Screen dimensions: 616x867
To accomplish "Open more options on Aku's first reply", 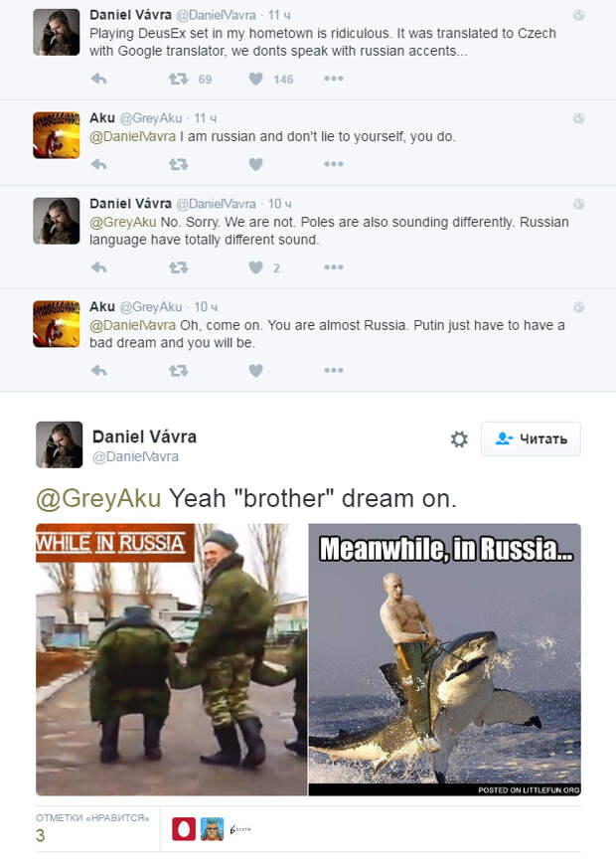I will pos(334,164).
